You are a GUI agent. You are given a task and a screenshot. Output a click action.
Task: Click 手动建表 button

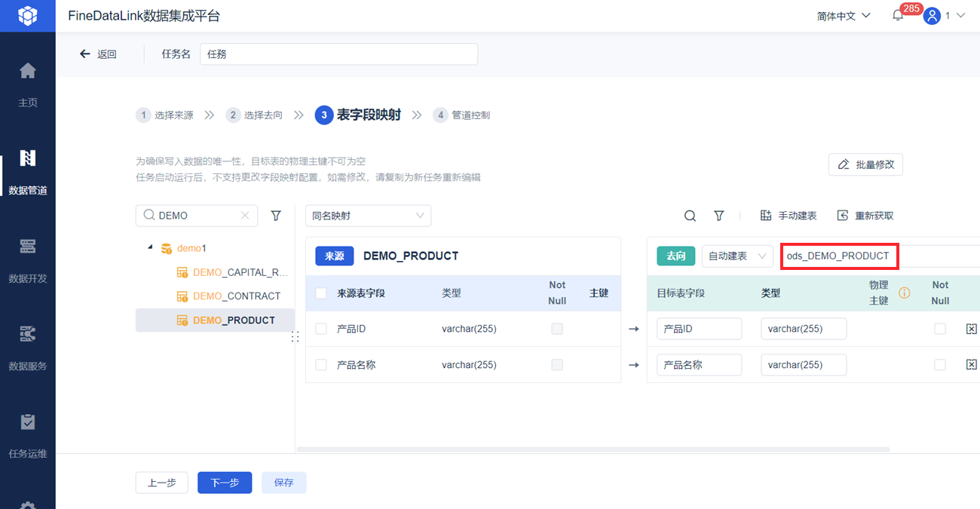point(789,216)
